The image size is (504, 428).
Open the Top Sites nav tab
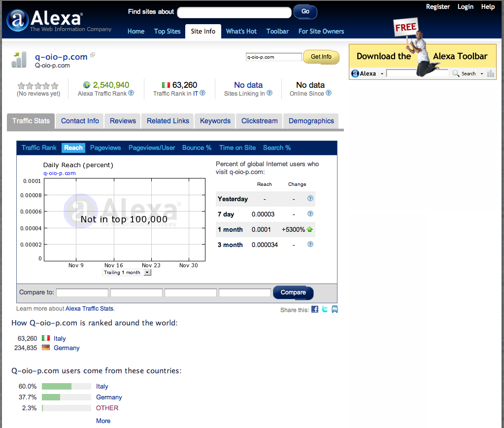tap(167, 31)
